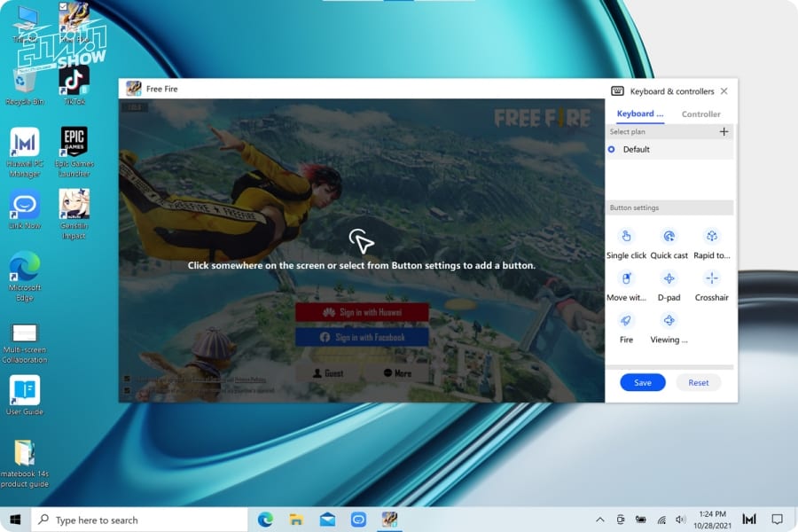The width and height of the screenshot is (798, 532).
Task: Open the notification center icon
Action: coord(777,520)
